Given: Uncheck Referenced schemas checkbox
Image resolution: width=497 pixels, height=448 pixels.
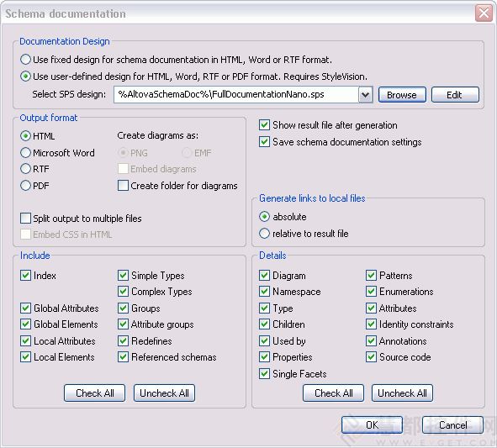Looking at the screenshot, I should pyautogui.click(x=123, y=357).
